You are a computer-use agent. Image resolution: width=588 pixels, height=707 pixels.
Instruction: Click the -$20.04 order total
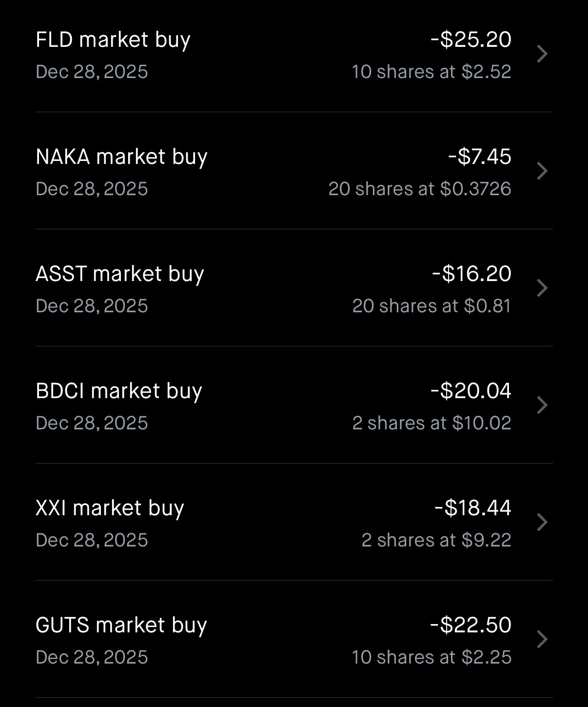[471, 391]
